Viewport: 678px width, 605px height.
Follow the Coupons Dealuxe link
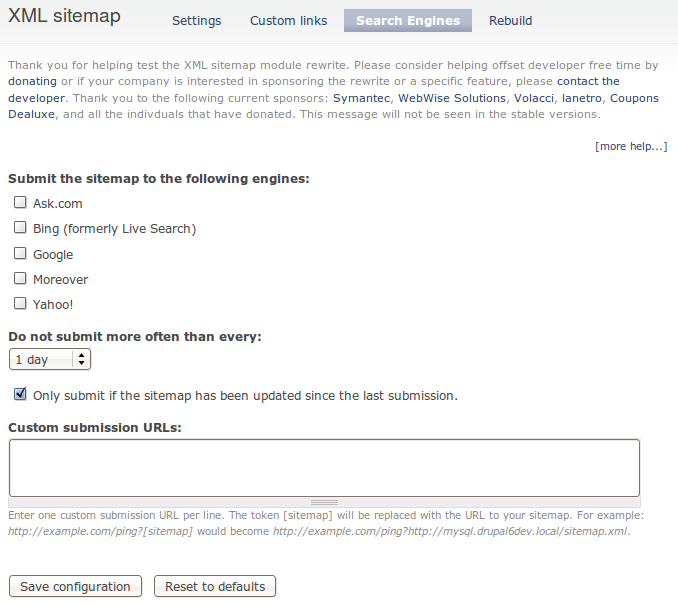(x=634, y=98)
